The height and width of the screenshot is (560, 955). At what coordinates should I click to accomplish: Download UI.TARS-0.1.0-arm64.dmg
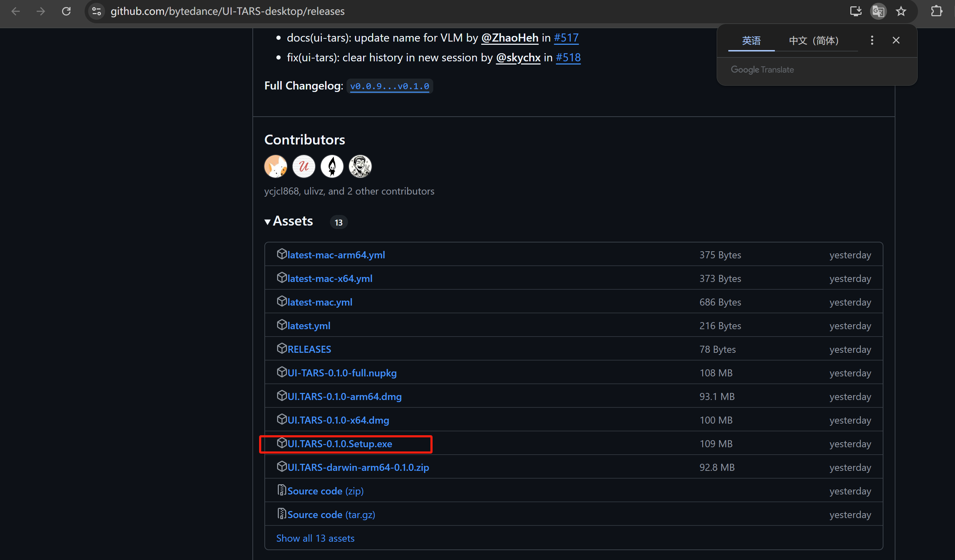344,397
